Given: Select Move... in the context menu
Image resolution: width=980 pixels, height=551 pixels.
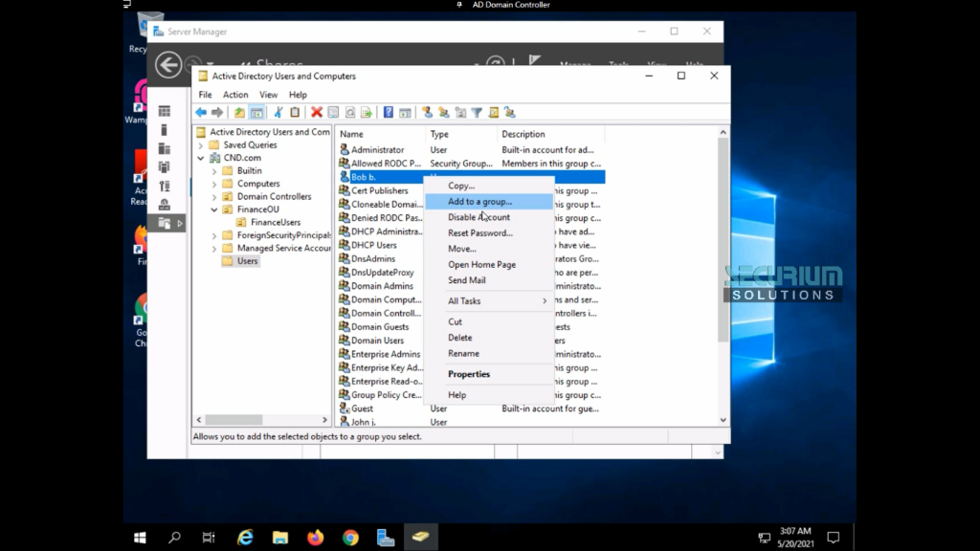Looking at the screenshot, I should tap(489, 249).
